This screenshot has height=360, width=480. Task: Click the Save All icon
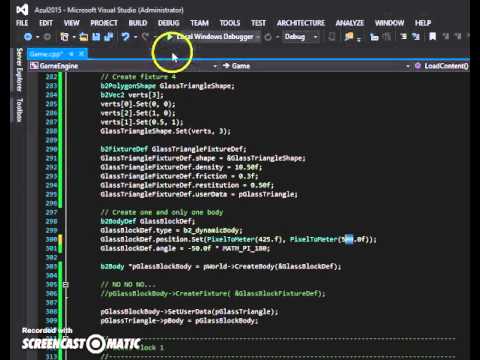pyautogui.click(x=108, y=37)
